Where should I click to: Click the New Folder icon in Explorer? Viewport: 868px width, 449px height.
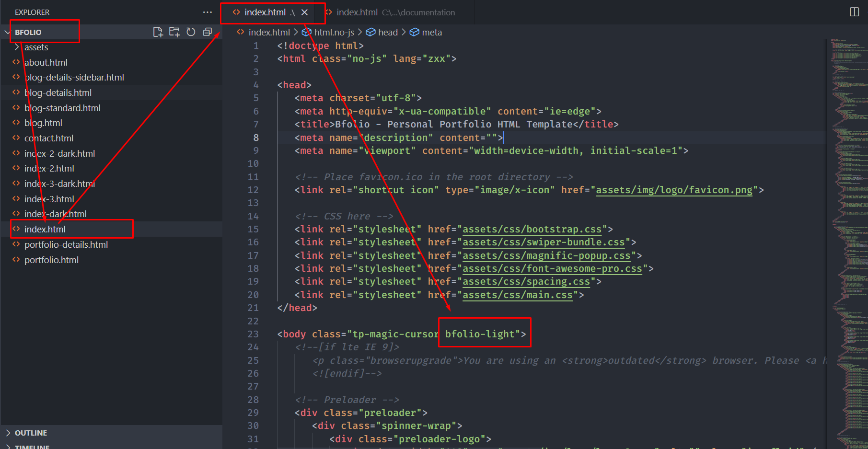[x=174, y=32]
